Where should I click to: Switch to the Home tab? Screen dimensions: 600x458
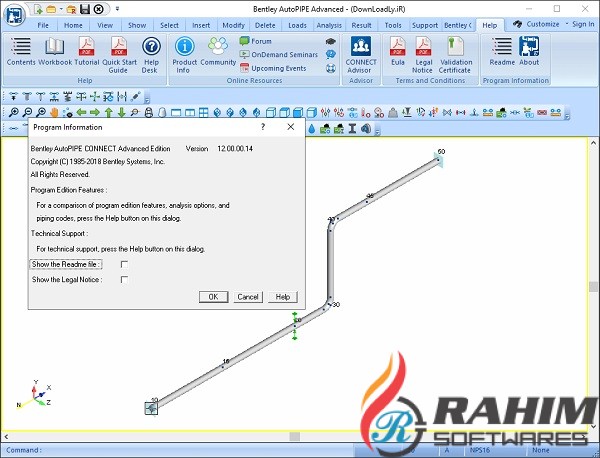pyautogui.click(x=73, y=25)
